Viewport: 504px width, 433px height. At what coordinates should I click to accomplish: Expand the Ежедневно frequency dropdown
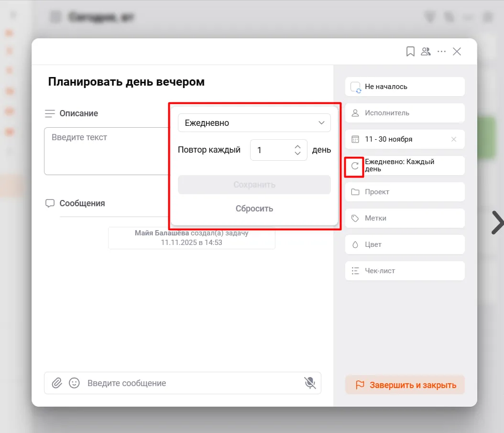[x=254, y=123]
